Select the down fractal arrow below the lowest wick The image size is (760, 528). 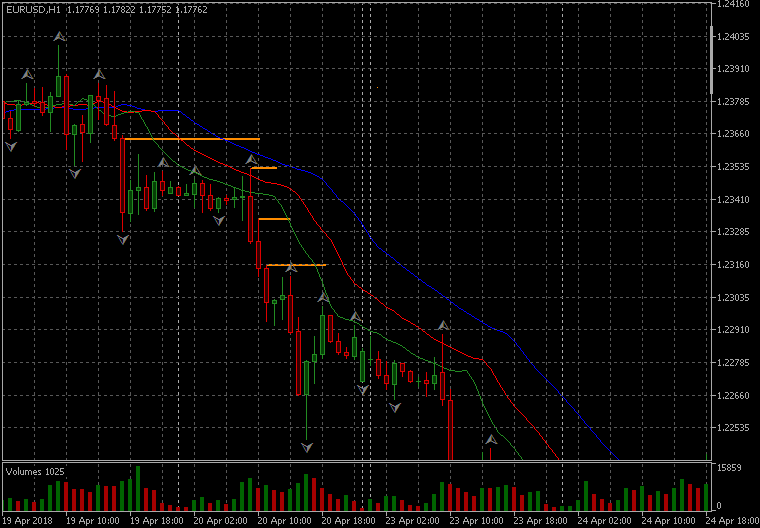(307, 447)
